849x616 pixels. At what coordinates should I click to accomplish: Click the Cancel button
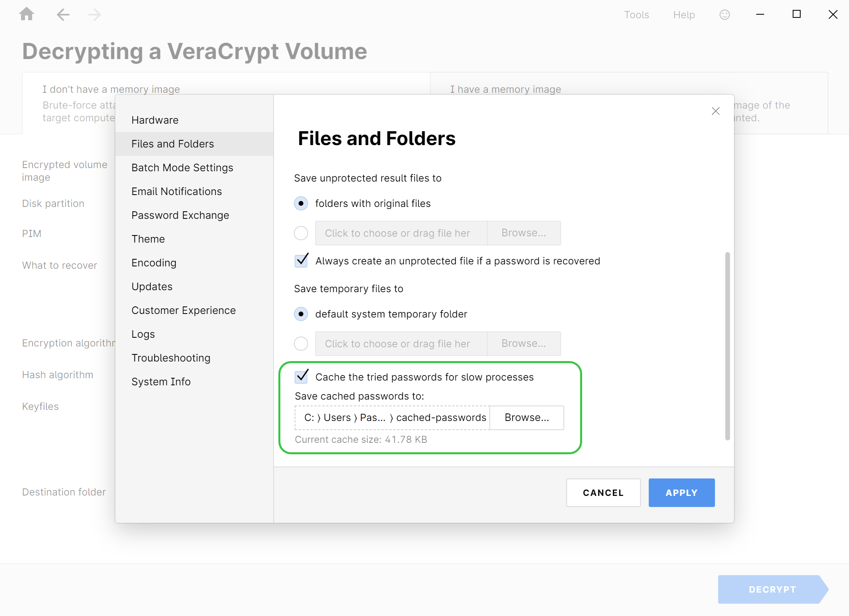coord(603,493)
